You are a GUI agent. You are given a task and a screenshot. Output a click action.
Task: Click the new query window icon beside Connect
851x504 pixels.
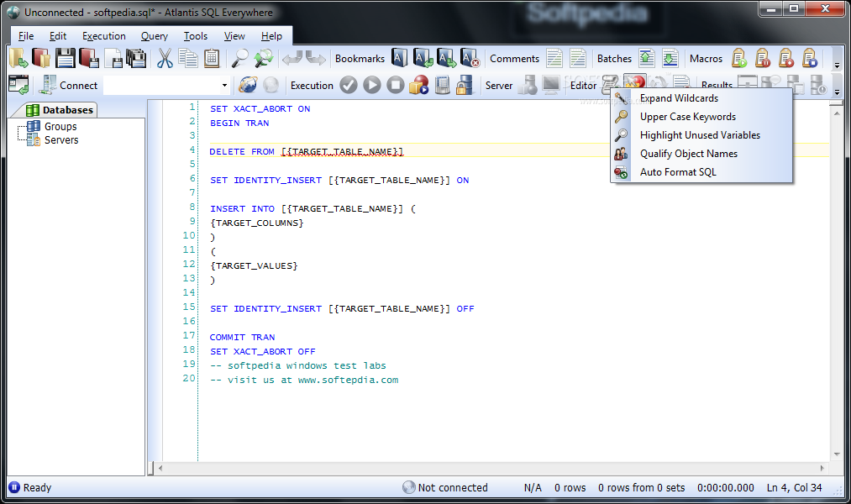[18, 85]
